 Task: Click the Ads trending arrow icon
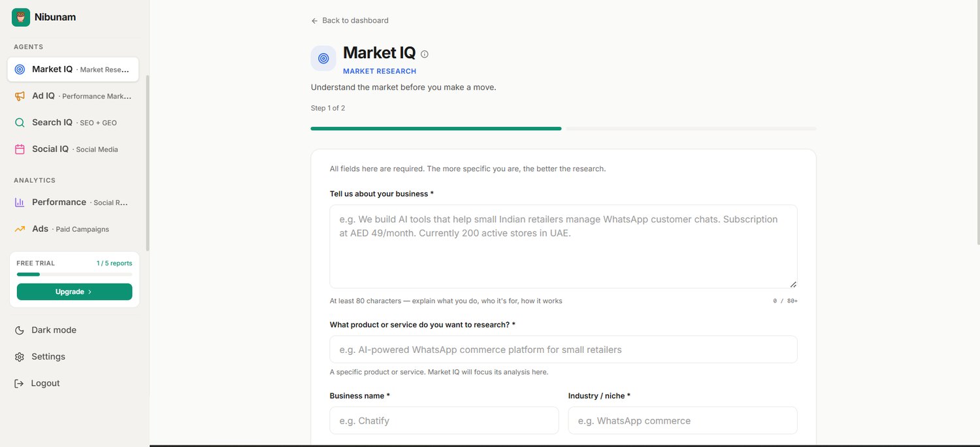pyautogui.click(x=20, y=229)
